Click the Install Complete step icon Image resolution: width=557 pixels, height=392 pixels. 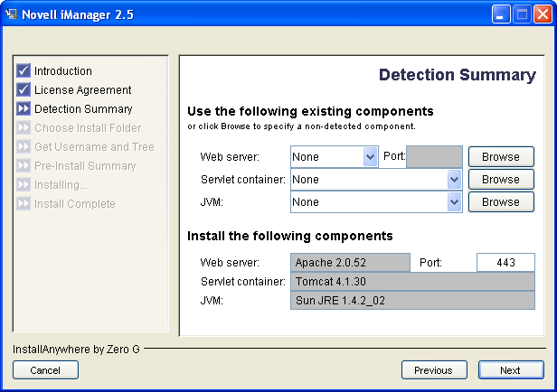[x=24, y=203]
